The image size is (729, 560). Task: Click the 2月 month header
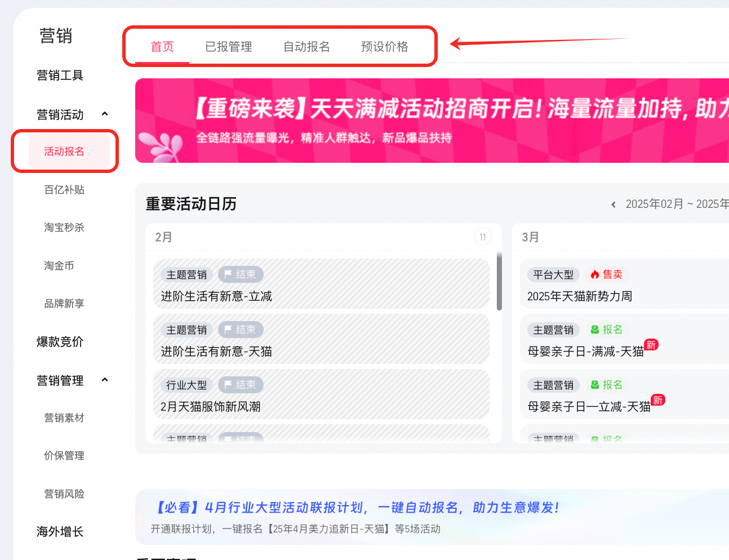(163, 237)
